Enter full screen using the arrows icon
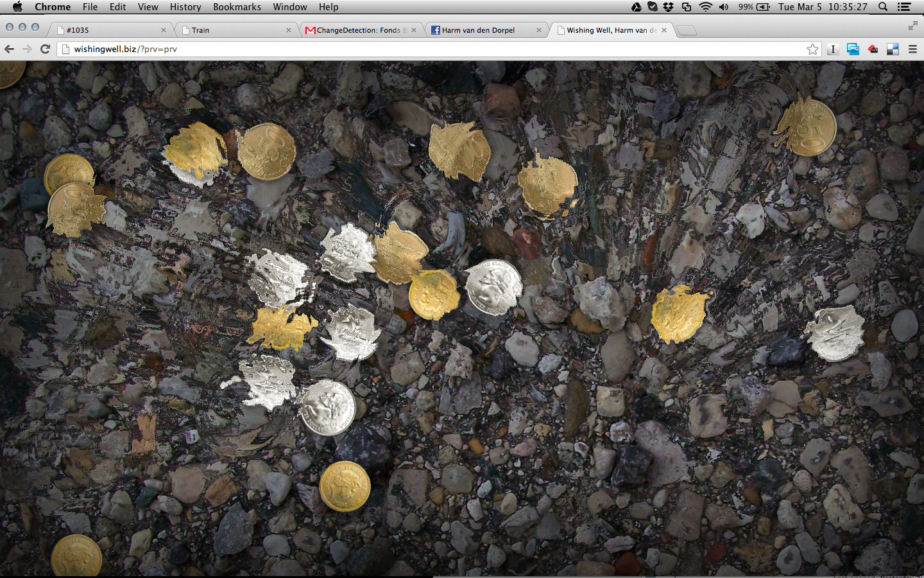 (x=912, y=26)
